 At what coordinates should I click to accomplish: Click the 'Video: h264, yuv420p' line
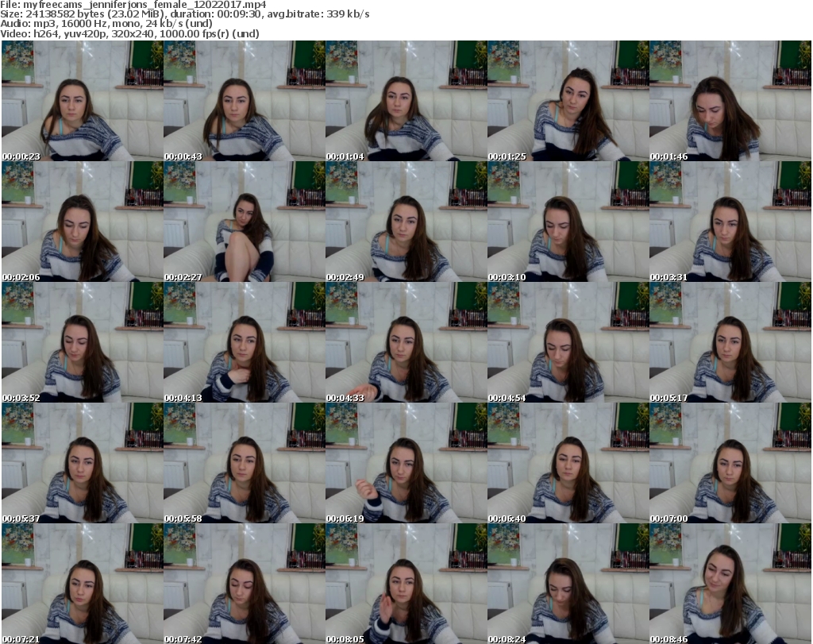coord(129,33)
